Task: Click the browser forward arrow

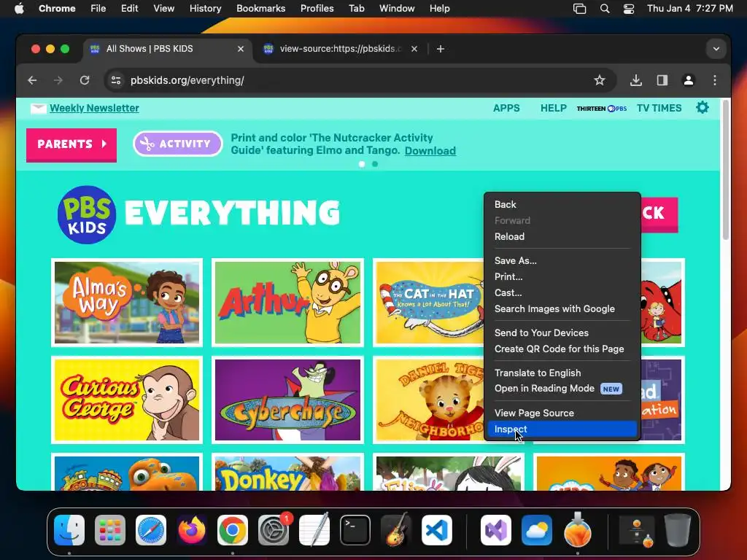Action: click(58, 80)
